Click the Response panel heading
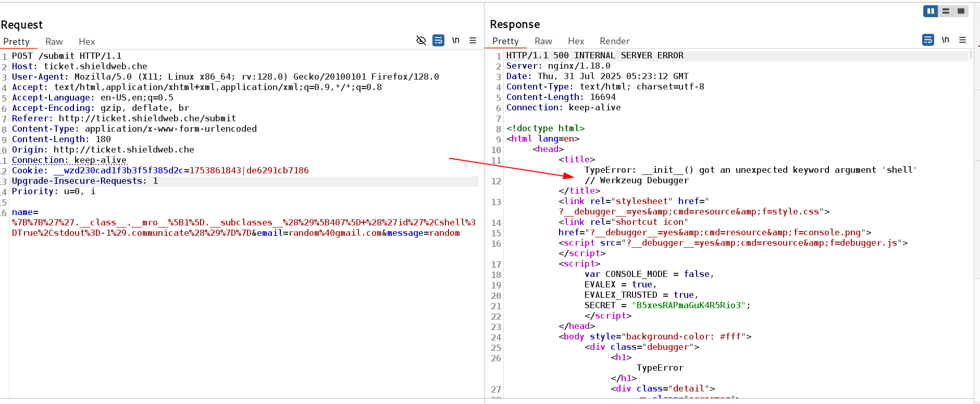The width and height of the screenshot is (980, 404). tap(515, 24)
